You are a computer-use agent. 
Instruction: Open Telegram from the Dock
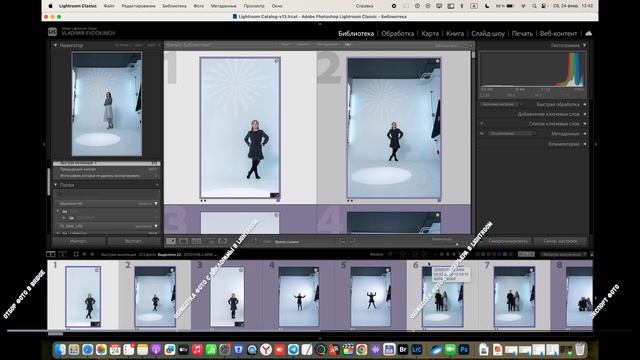(293, 350)
